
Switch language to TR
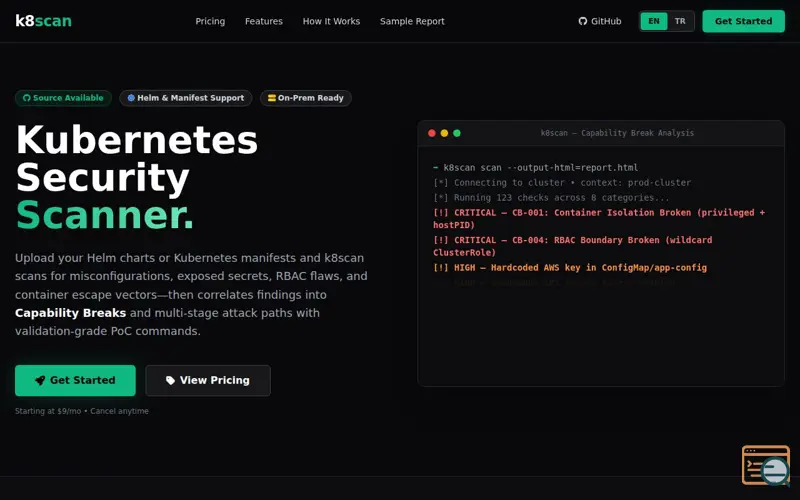pyautogui.click(x=680, y=21)
